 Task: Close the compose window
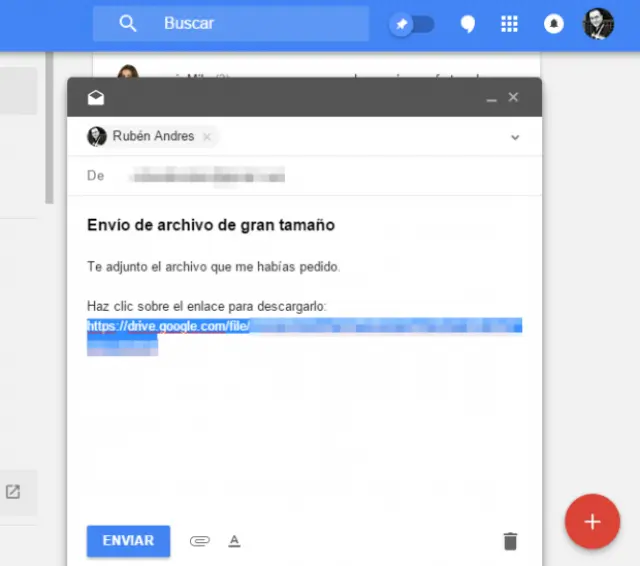[x=513, y=98]
